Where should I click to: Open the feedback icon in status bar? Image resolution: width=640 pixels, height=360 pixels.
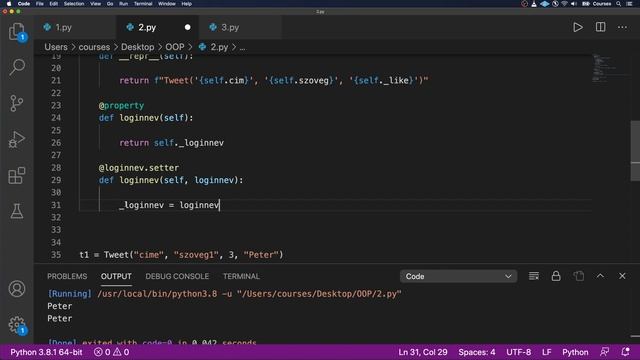(604, 352)
